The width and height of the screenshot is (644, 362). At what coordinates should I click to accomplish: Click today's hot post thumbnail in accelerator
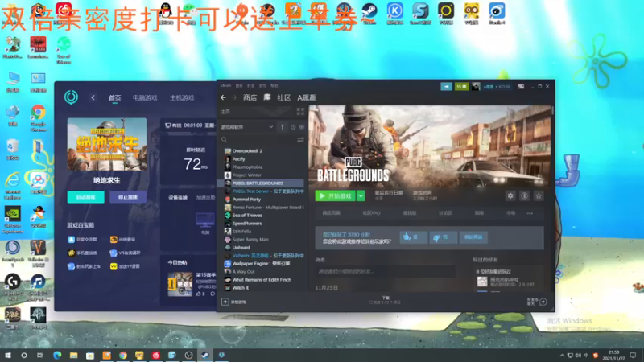click(x=180, y=284)
